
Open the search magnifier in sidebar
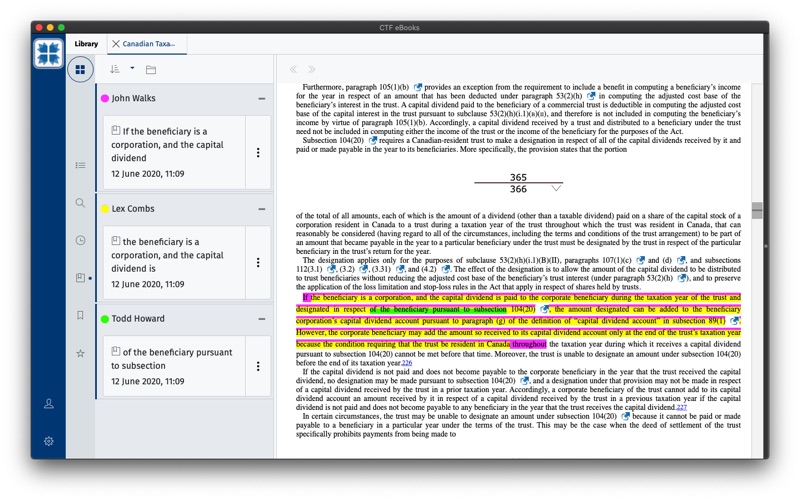pyautogui.click(x=80, y=203)
